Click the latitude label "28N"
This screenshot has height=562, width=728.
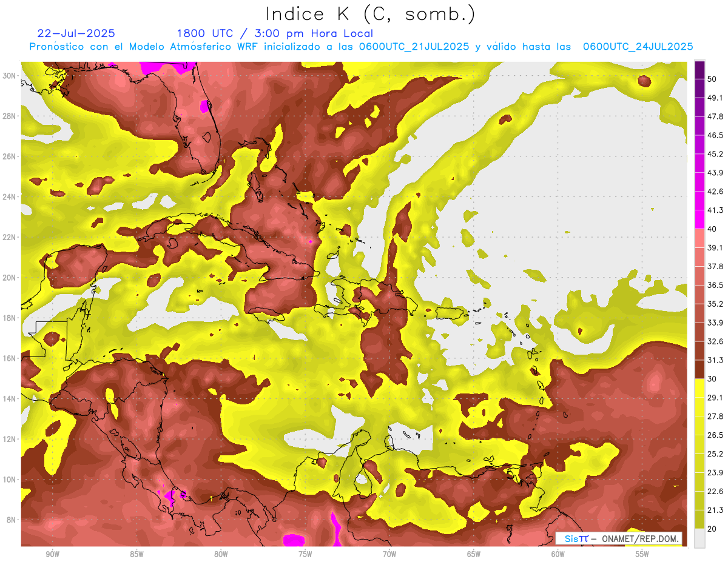tap(10, 116)
